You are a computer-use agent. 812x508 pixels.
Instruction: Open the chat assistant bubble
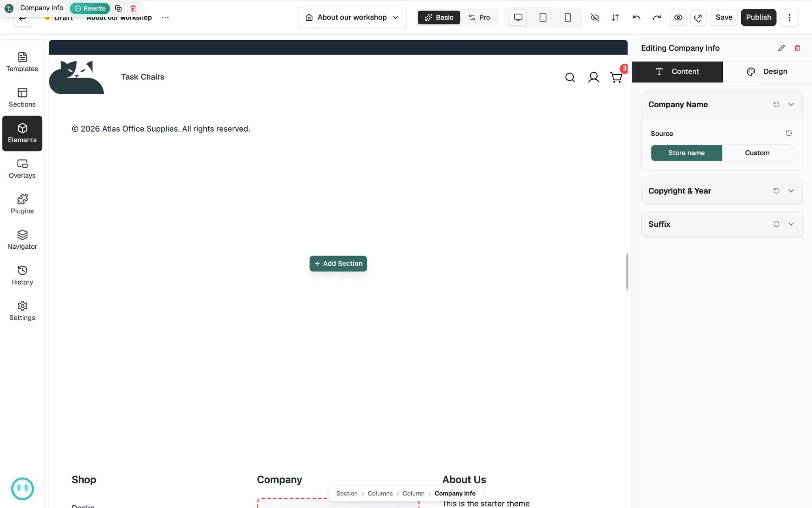click(22, 488)
